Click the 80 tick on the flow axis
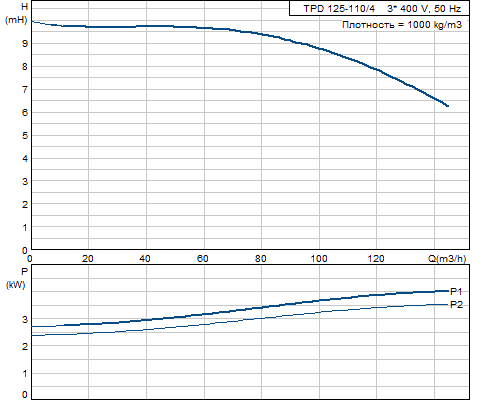This screenshot has width=500, height=400. tap(260, 259)
